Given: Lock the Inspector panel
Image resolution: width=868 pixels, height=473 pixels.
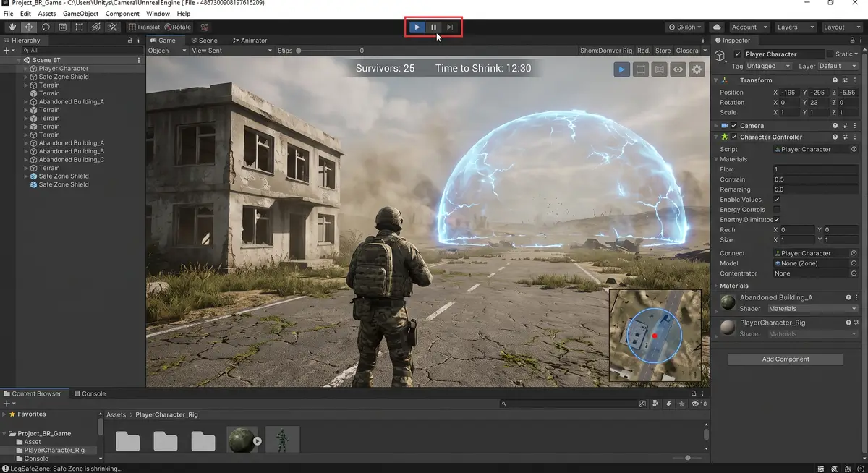Looking at the screenshot, I should [x=851, y=41].
